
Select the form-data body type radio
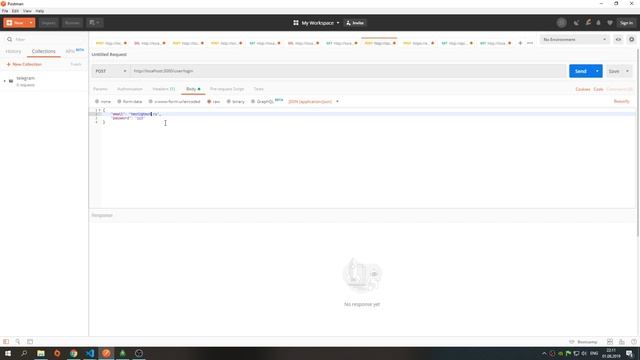click(x=119, y=101)
